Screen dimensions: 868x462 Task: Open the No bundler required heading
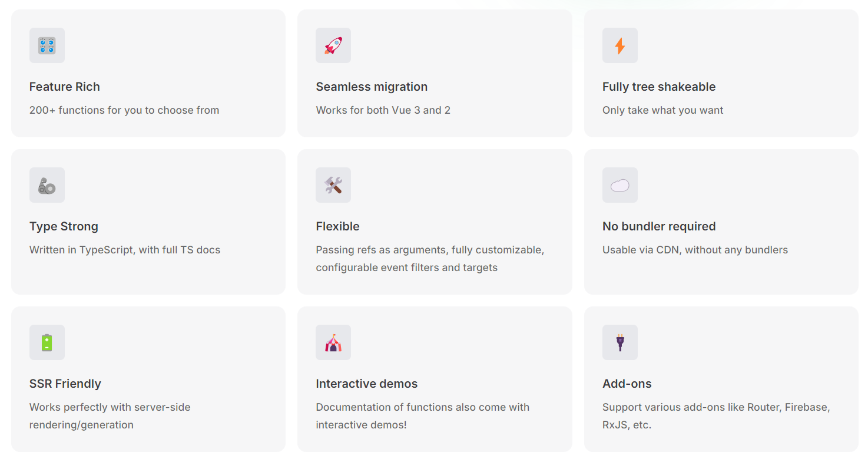(659, 226)
